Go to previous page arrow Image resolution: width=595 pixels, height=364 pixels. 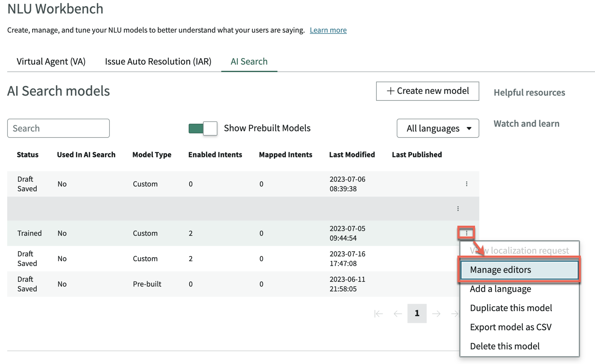pyautogui.click(x=398, y=314)
